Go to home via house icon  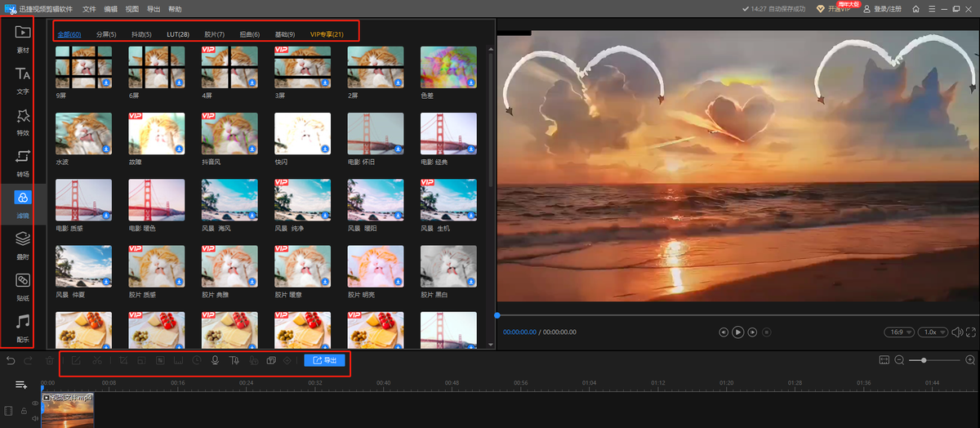point(916,8)
